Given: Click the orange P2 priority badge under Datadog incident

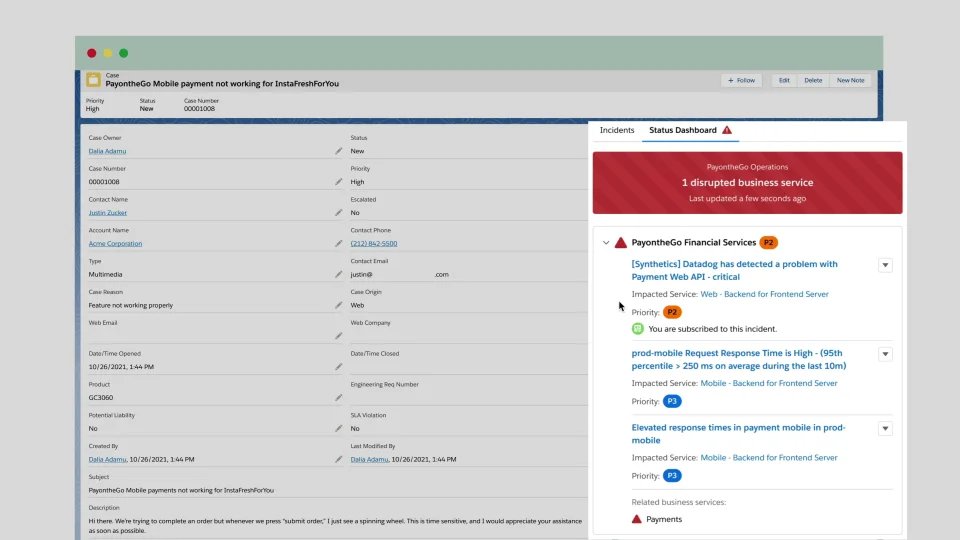Looking at the screenshot, I should click(673, 312).
